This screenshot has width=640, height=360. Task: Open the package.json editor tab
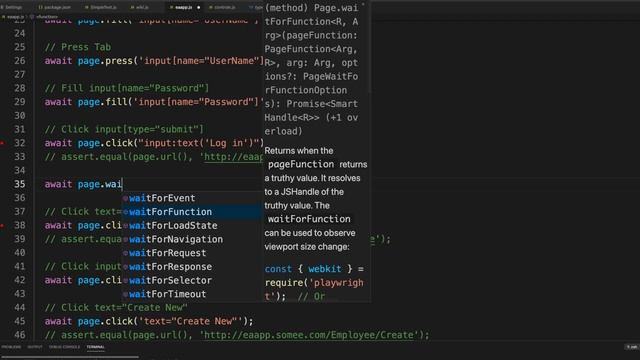tap(55, 7)
